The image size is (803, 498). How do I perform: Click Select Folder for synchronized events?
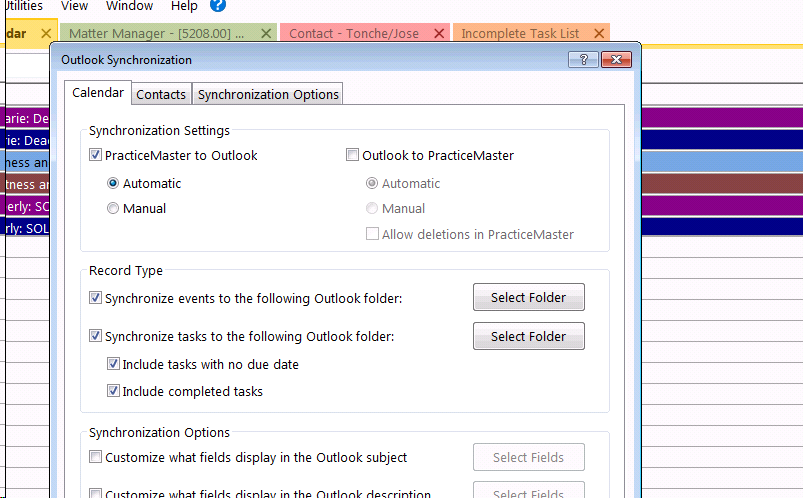[528, 297]
